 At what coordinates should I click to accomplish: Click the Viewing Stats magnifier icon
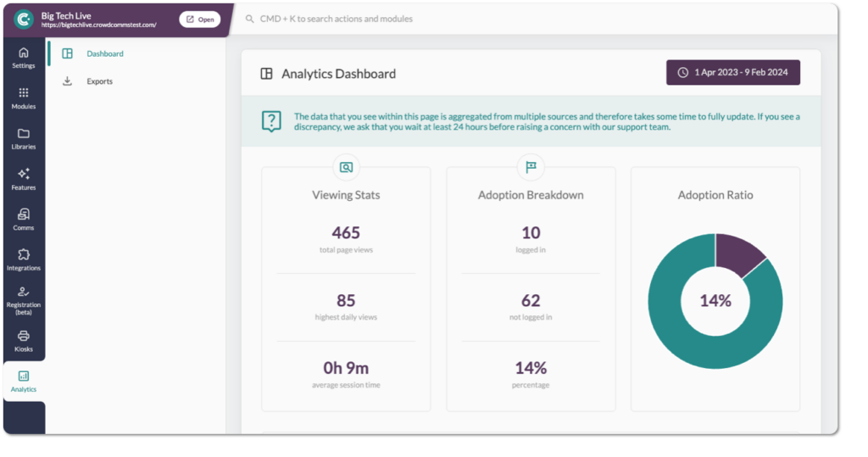(346, 167)
